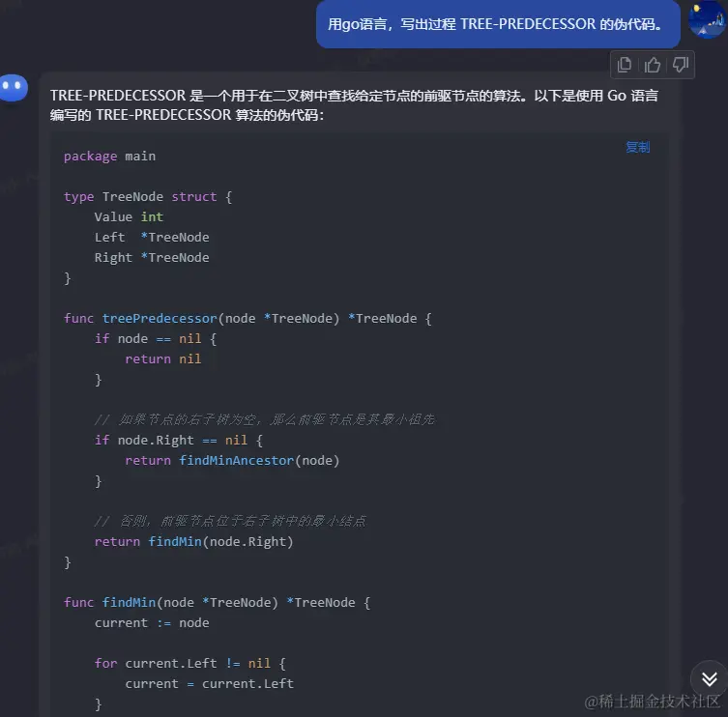Click 'for current.Left != nil {' line
The width and height of the screenshot is (728, 717).
(190, 663)
